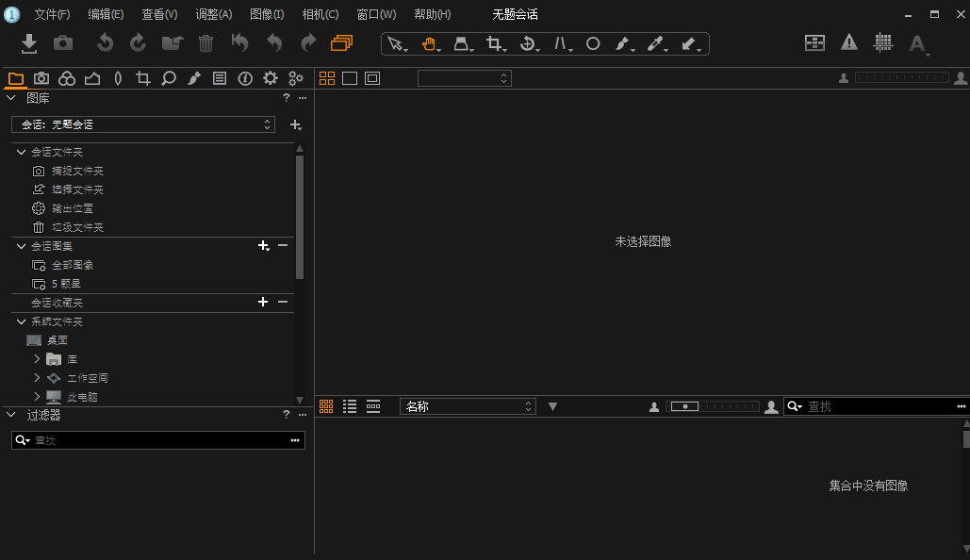Open the 帮助(H) menu
The image size is (970, 560).
[433, 14]
